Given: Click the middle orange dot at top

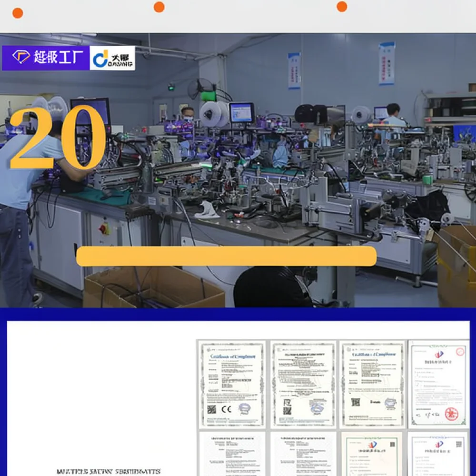Looking at the screenshot, I should click(x=159, y=7).
